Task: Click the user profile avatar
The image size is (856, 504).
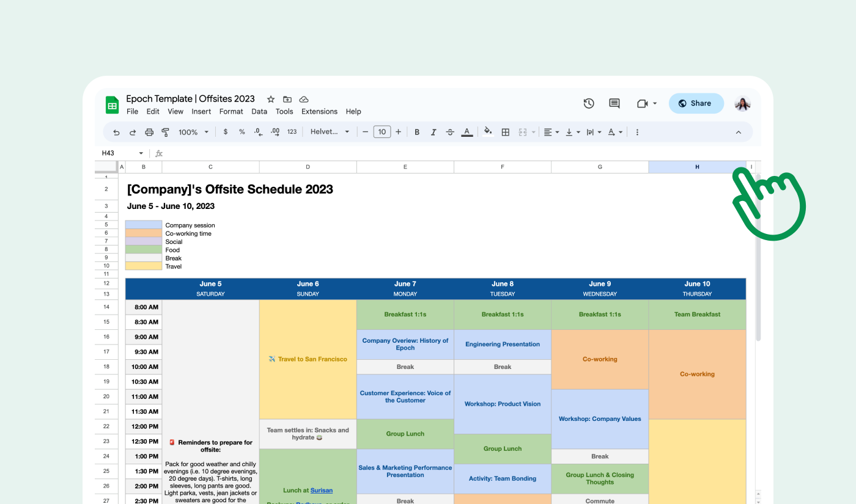Action: (x=742, y=103)
